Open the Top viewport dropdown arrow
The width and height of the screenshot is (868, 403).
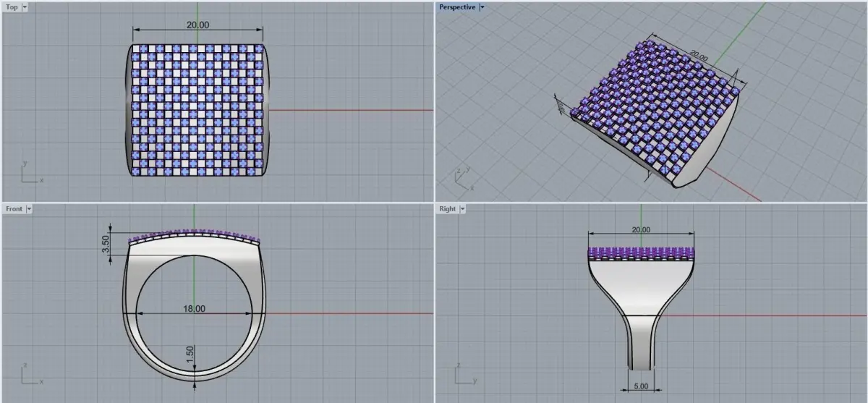pos(25,7)
